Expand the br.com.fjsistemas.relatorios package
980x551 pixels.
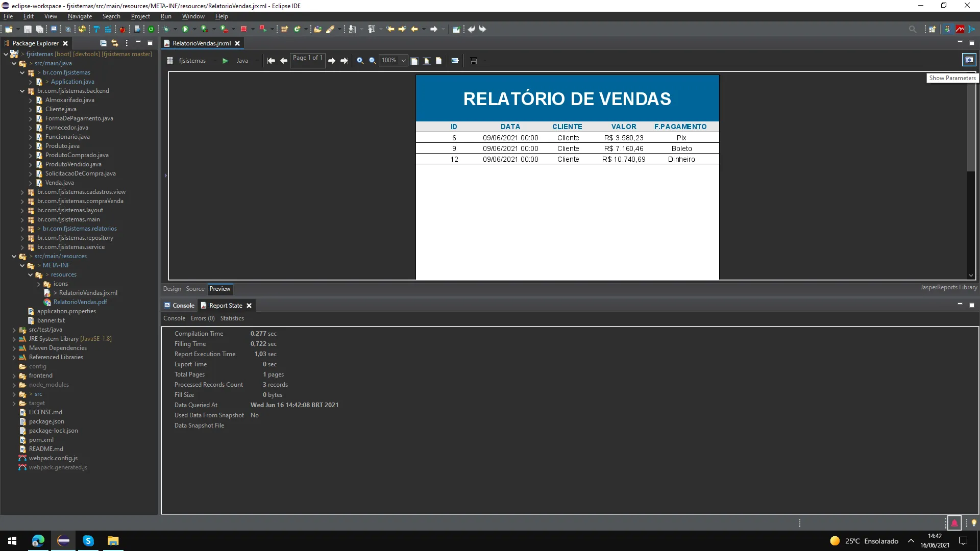[22, 229]
